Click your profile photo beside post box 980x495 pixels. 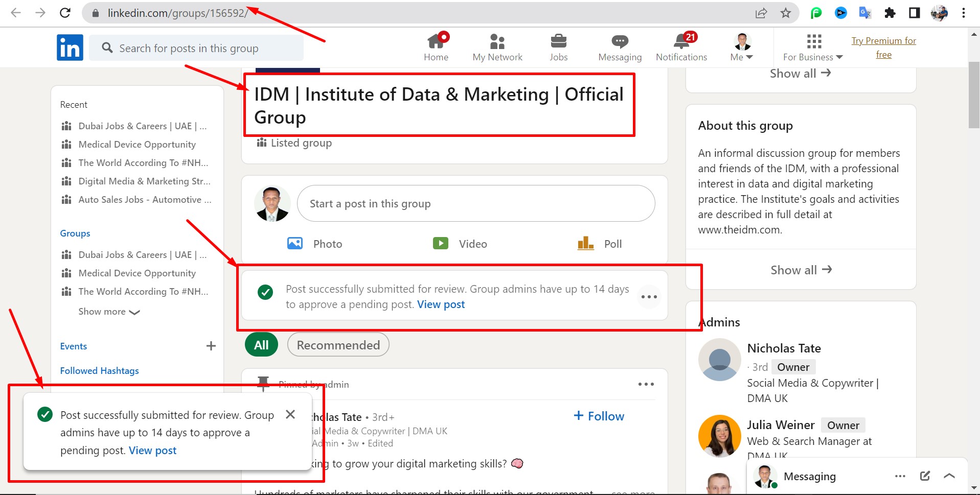[272, 203]
